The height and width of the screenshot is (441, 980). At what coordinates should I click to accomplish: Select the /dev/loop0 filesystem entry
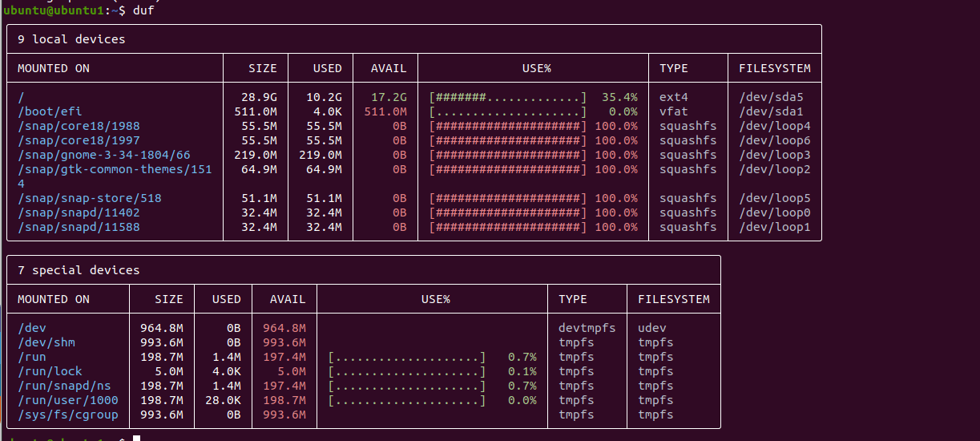point(775,212)
